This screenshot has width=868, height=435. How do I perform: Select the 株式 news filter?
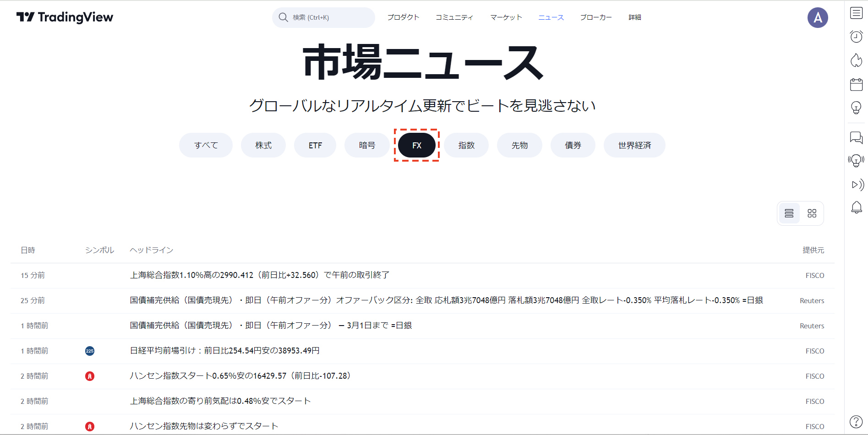[x=263, y=145]
